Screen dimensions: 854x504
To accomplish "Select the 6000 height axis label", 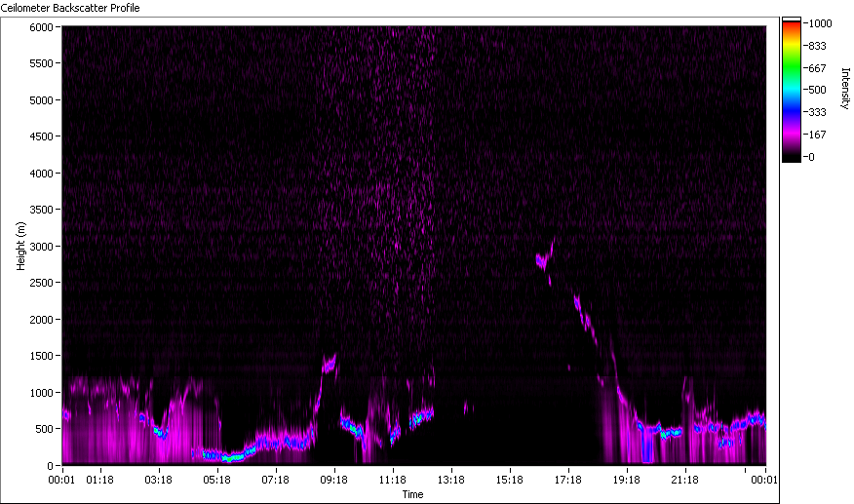I will (x=41, y=26).
